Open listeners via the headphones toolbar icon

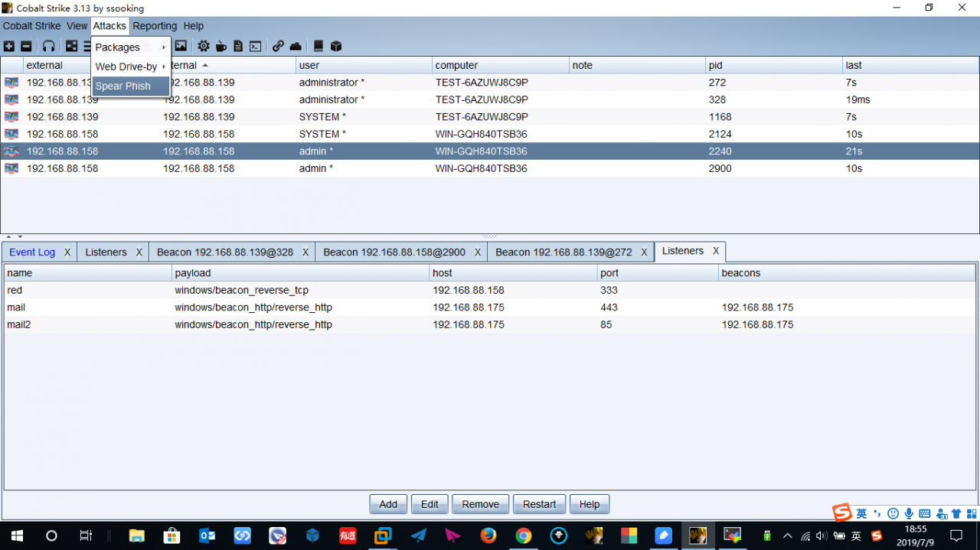pos(49,47)
